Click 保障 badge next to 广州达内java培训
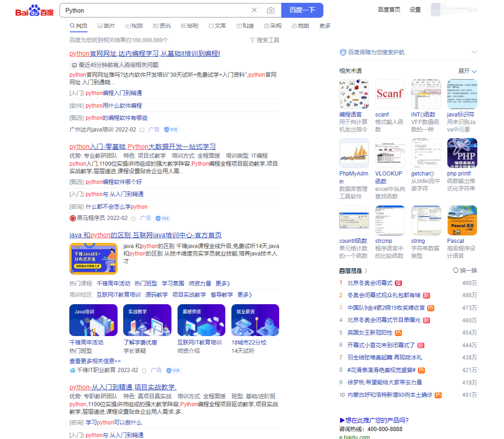This screenshot has width=504, height=439. [171, 130]
